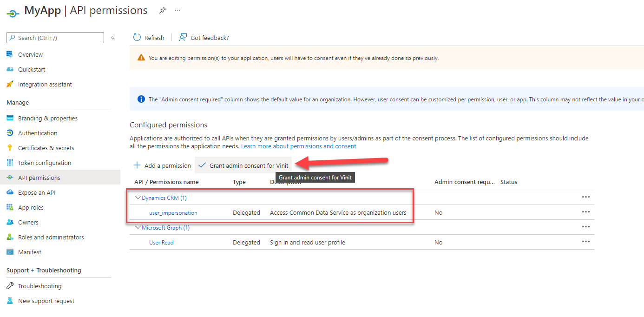This screenshot has width=644, height=317.
Task: Open more options for Microsoft Graph group
Action: point(586,227)
